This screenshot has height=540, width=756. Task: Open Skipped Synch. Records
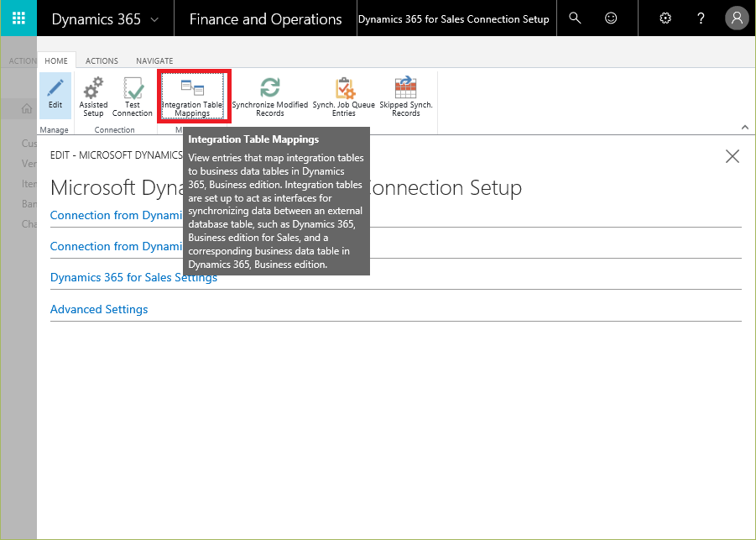[406, 97]
